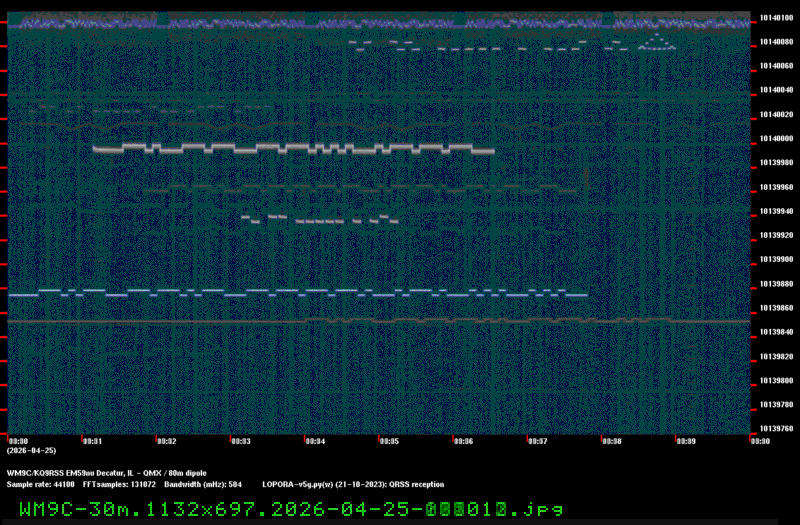Select the 10140100 frequency label at top
Viewport: 800px width, 525px height.
(x=777, y=18)
